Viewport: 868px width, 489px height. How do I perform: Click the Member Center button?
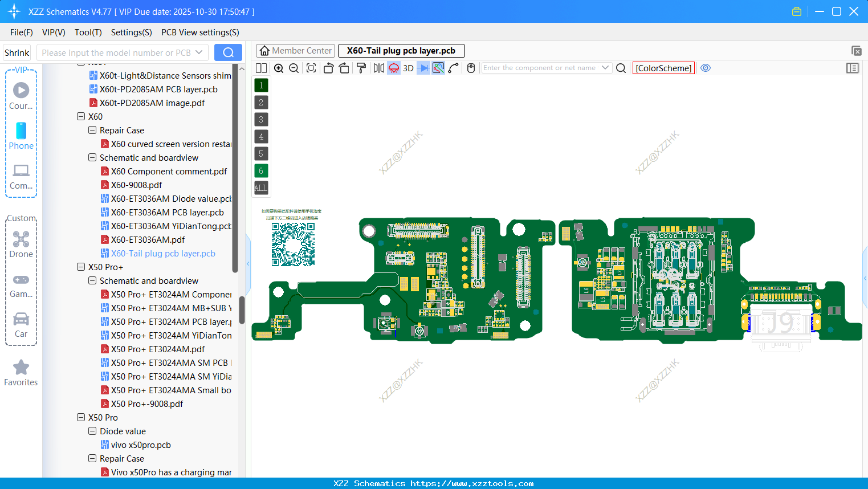pos(295,50)
